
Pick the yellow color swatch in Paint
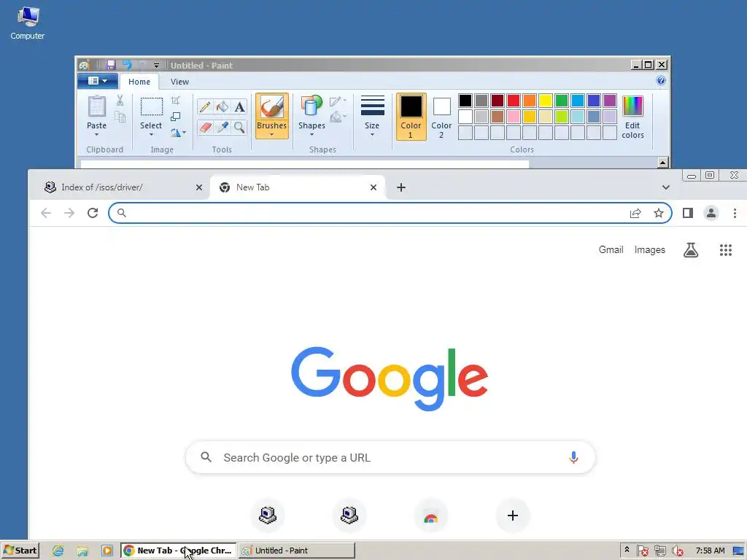click(546, 101)
